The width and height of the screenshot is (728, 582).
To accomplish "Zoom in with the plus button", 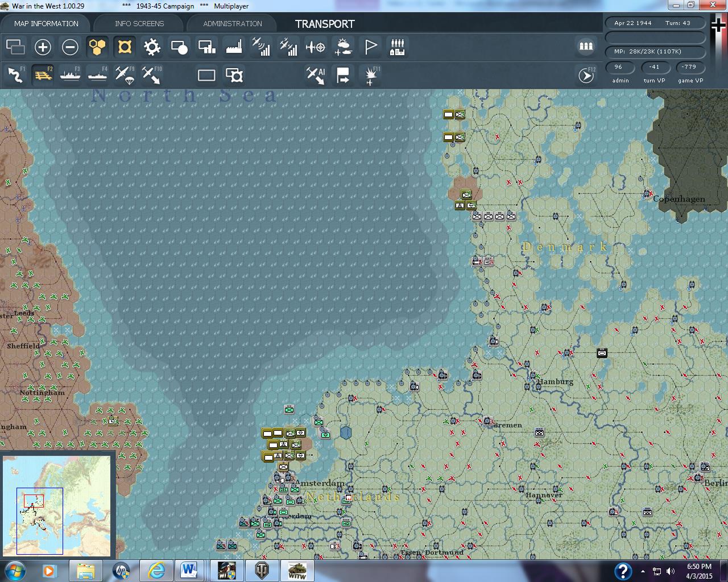I will click(x=43, y=47).
